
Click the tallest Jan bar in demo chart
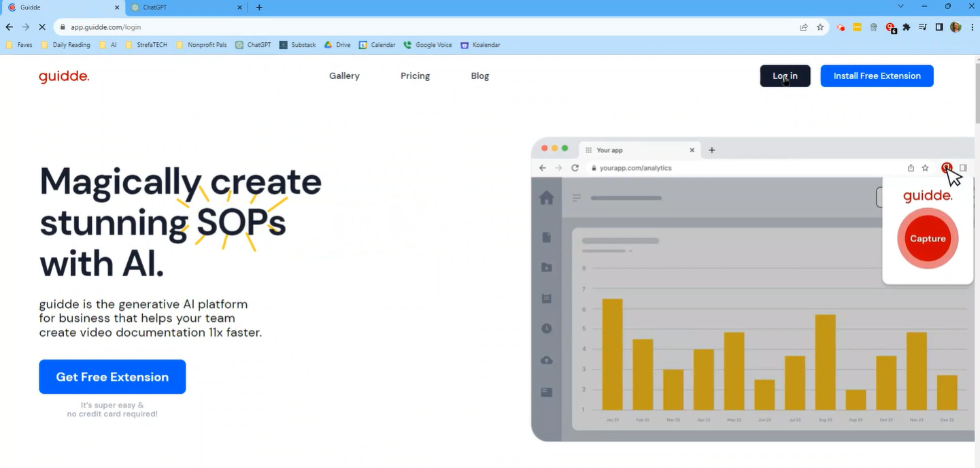click(x=613, y=354)
